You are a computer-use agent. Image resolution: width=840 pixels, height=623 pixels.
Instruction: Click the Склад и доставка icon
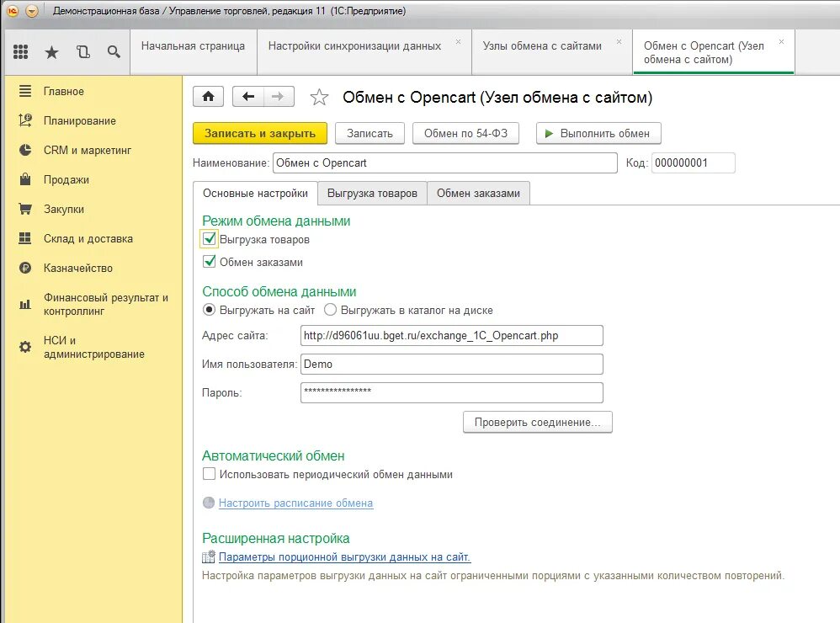click(25, 238)
